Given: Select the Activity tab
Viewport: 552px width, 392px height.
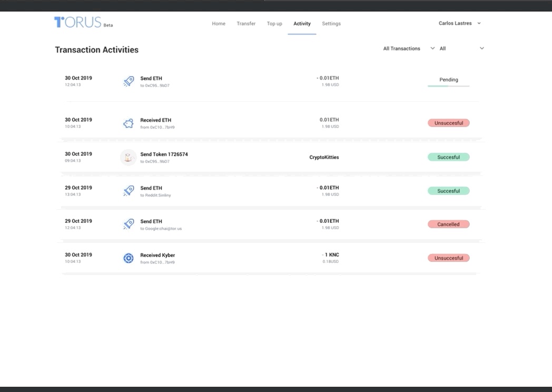Looking at the screenshot, I should tap(302, 24).
